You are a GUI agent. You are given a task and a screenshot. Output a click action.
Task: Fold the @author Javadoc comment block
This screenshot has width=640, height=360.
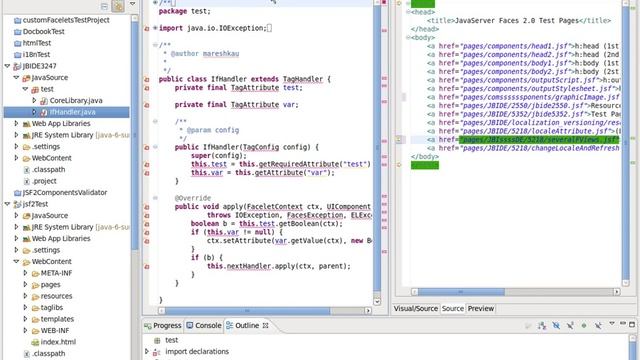click(x=155, y=45)
